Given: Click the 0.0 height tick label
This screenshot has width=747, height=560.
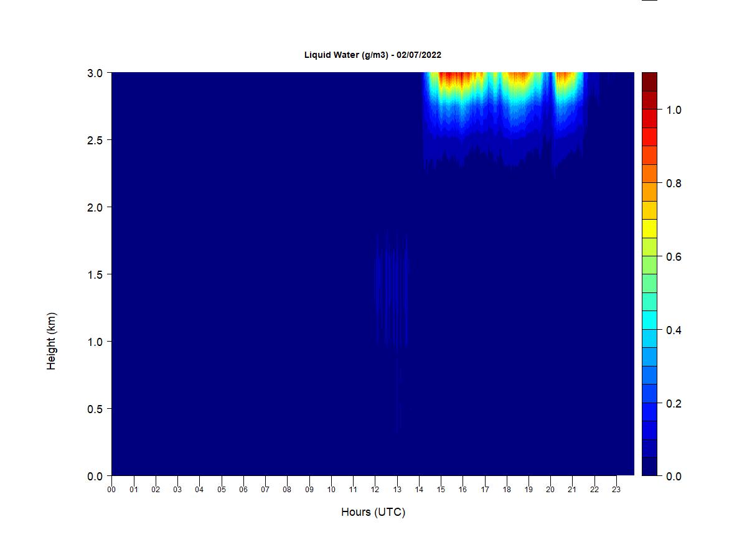Looking at the screenshot, I should click(96, 476).
